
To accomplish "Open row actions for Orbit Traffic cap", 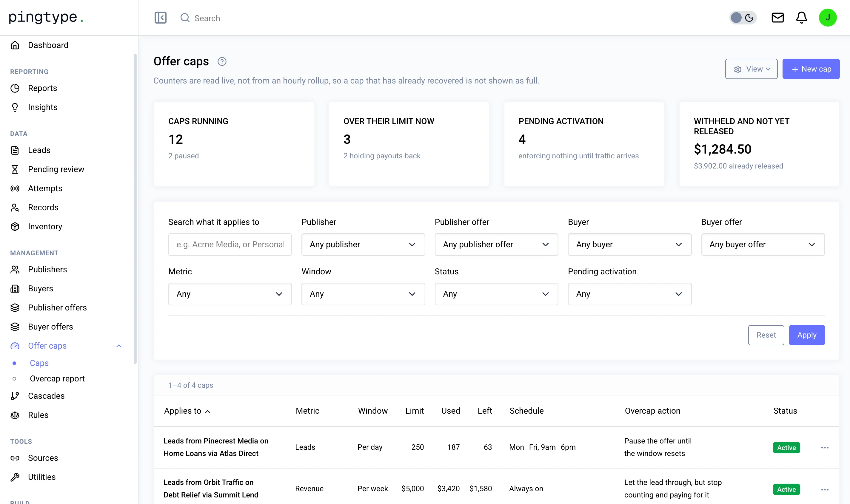I will coord(825,489).
